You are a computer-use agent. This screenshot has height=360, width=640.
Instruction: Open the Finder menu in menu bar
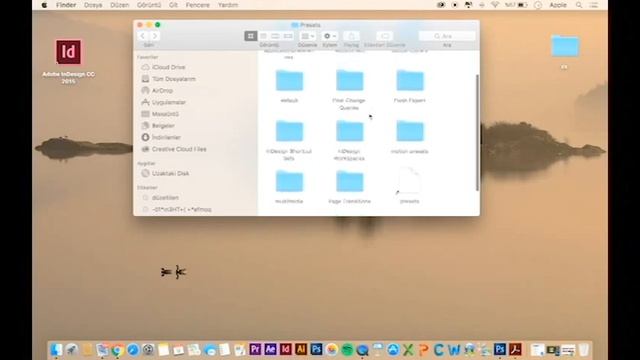point(66,5)
